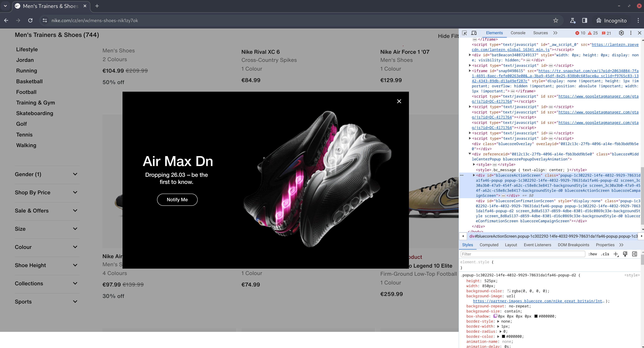Switch to the Console tab

point(518,33)
